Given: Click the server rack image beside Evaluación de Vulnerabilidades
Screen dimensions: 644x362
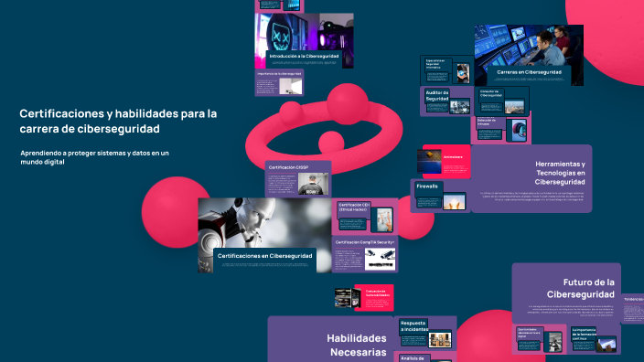Looking at the screenshot, I should 348,298.
